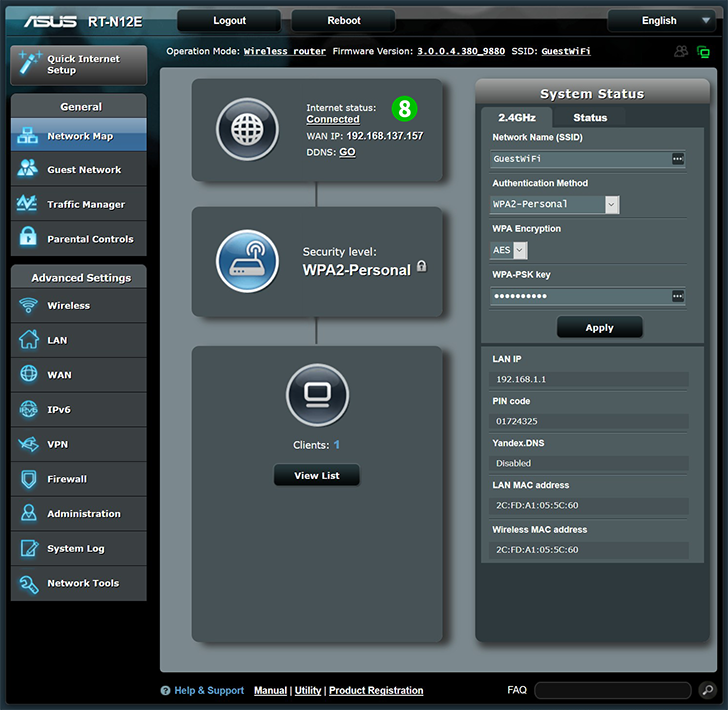Click the Network Tools wrench icon

28,584
